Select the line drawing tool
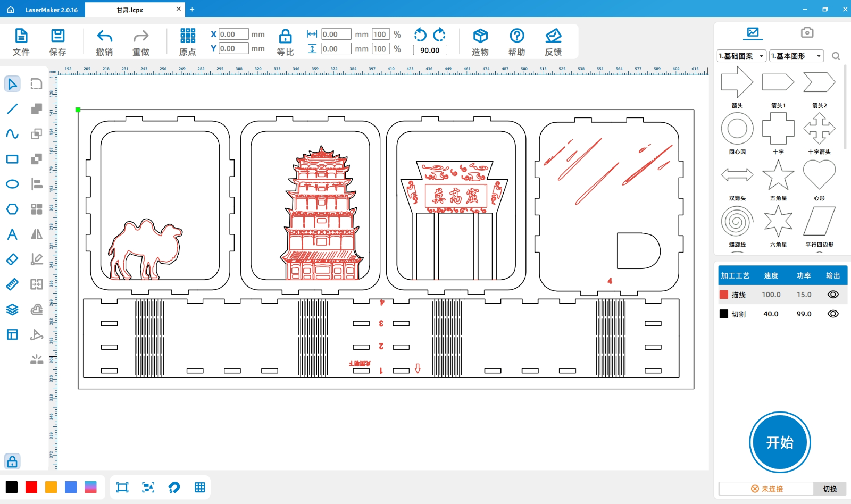The image size is (851, 504). point(12,109)
